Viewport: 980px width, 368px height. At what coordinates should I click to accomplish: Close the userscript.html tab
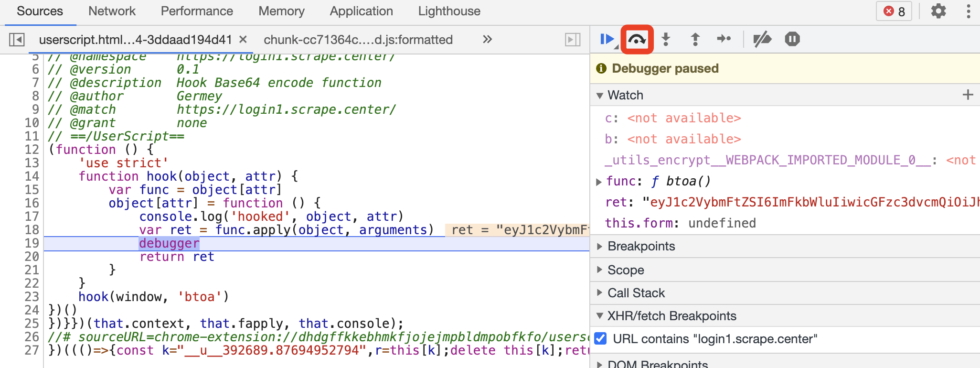point(243,39)
